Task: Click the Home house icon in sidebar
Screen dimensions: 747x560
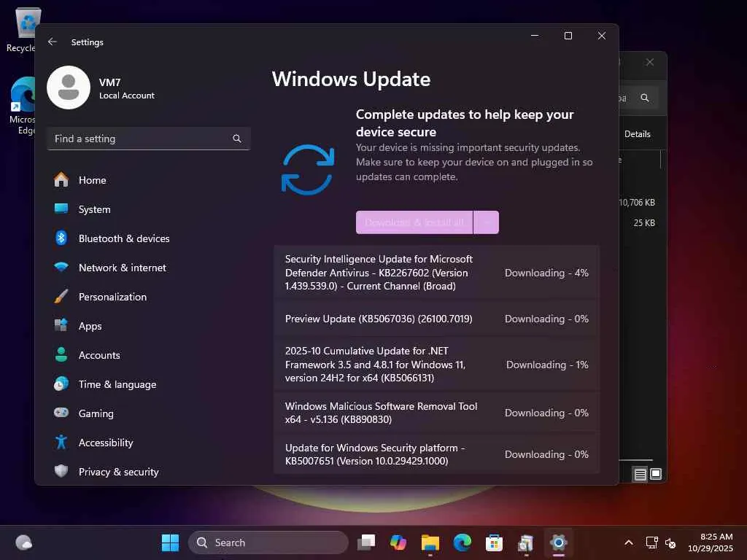Action: tap(61, 179)
